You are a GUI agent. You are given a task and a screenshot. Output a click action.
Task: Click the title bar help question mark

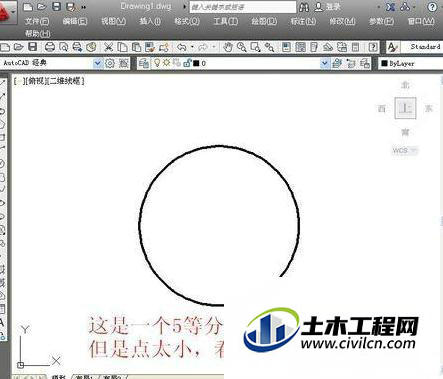(x=432, y=7)
